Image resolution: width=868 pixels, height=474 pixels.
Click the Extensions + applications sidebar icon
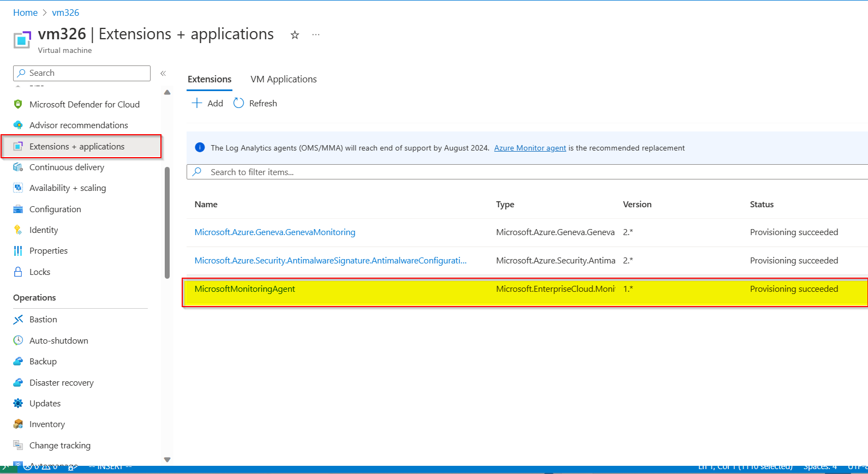pos(18,146)
